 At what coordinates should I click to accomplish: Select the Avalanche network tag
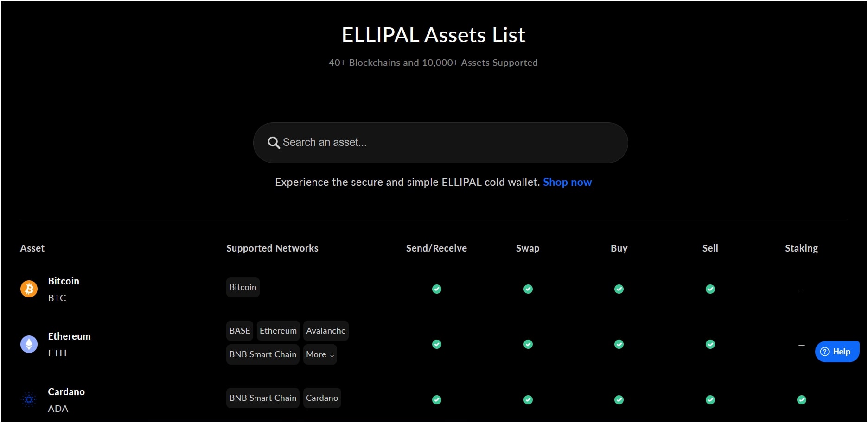click(x=325, y=330)
